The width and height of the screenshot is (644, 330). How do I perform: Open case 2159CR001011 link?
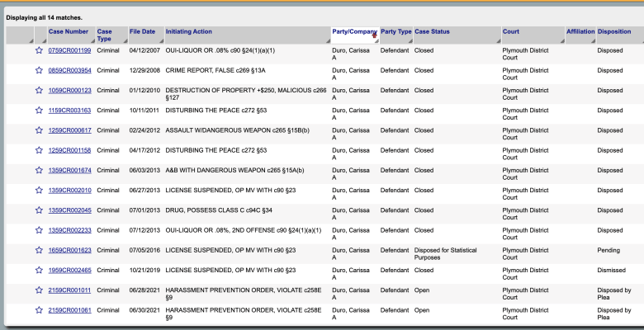70,290
